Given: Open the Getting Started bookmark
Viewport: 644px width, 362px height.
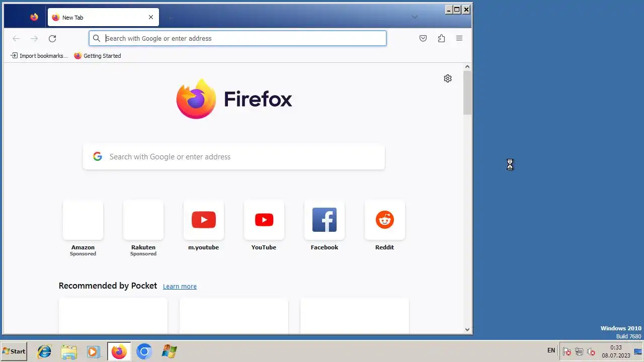Looking at the screenshot, I should pos(98,56).
